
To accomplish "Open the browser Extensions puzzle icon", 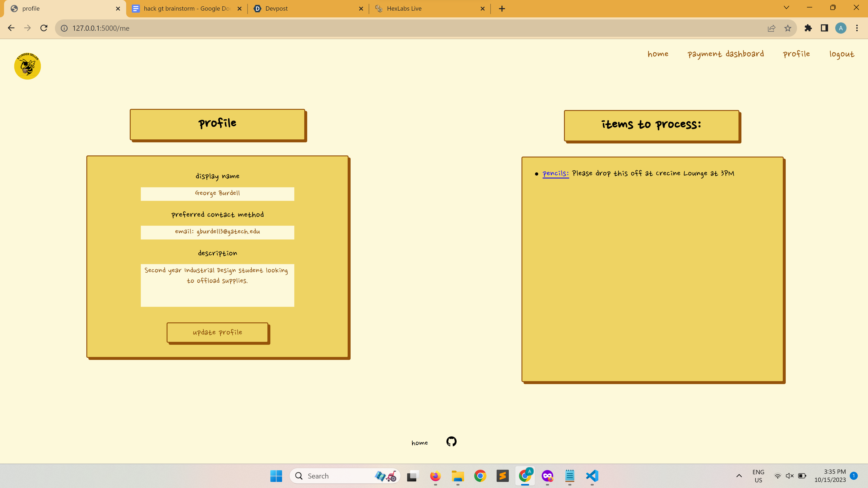I will (x=808, y=28).
